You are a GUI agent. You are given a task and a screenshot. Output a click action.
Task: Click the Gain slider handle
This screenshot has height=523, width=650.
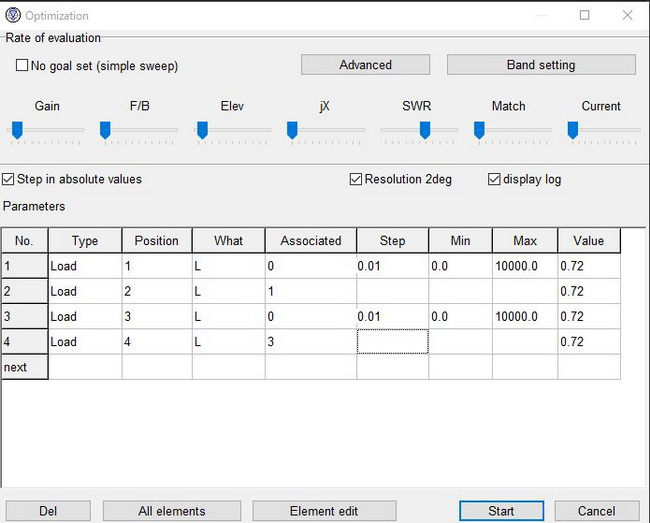click(18, 129)
